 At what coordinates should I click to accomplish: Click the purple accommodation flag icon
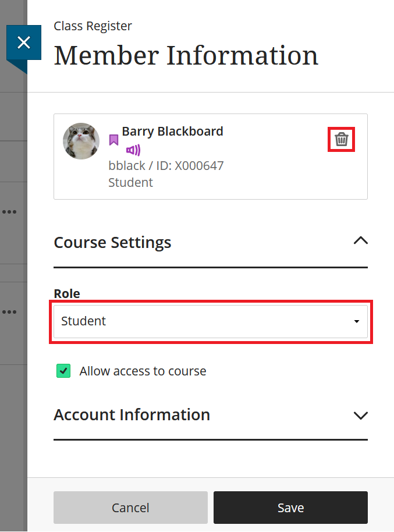113,141
